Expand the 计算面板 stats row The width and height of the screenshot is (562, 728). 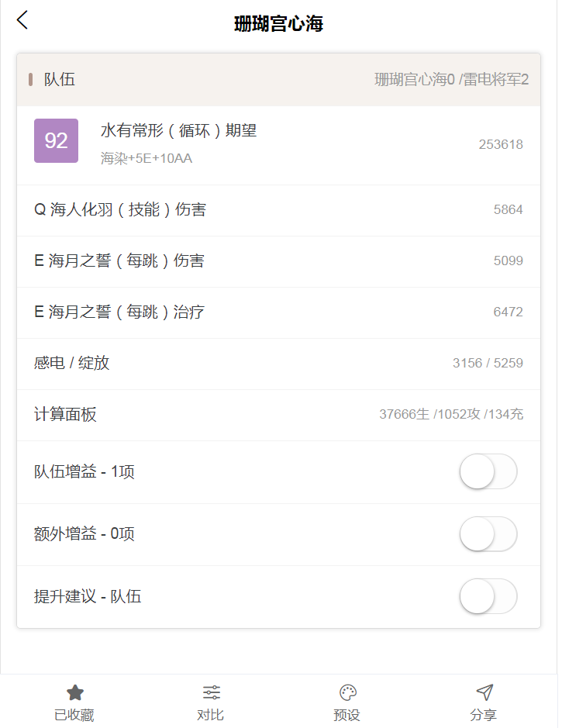[278, 415]
